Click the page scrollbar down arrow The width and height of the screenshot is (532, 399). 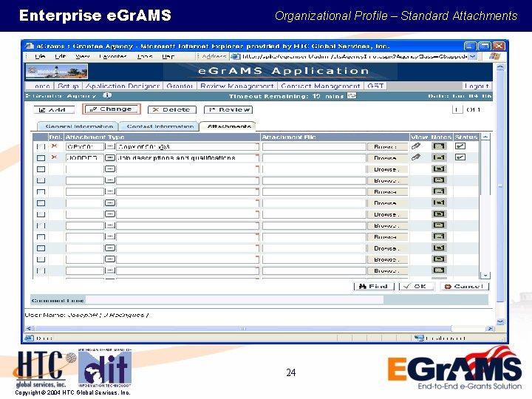(500, 321)
